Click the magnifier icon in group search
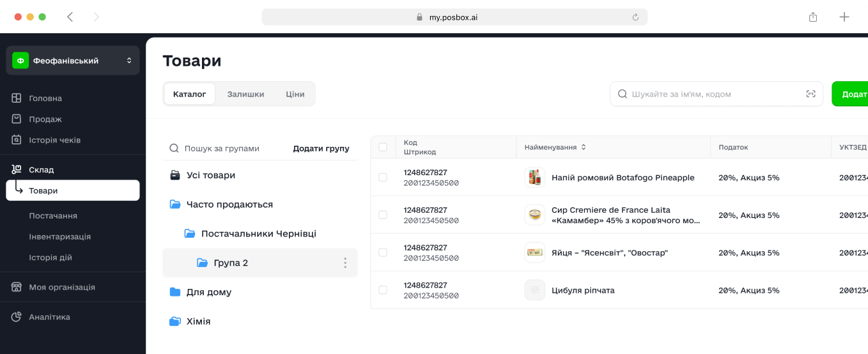 pos(174,148)
